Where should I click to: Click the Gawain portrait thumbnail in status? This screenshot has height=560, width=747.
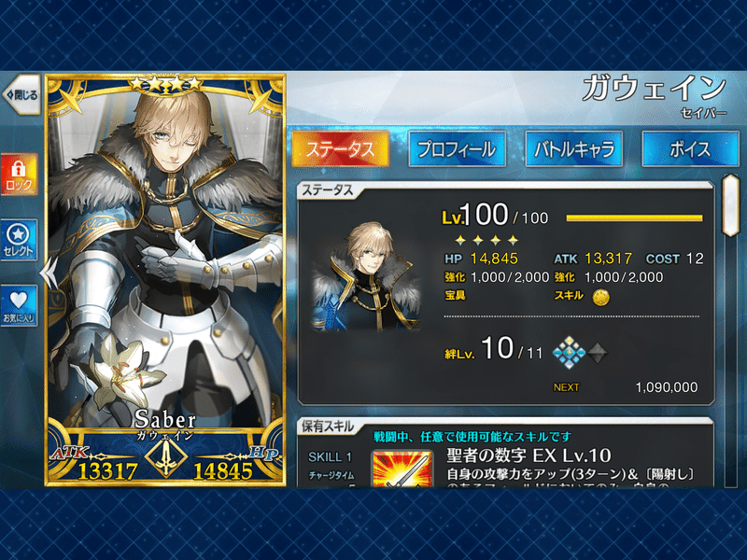point(366,276)
